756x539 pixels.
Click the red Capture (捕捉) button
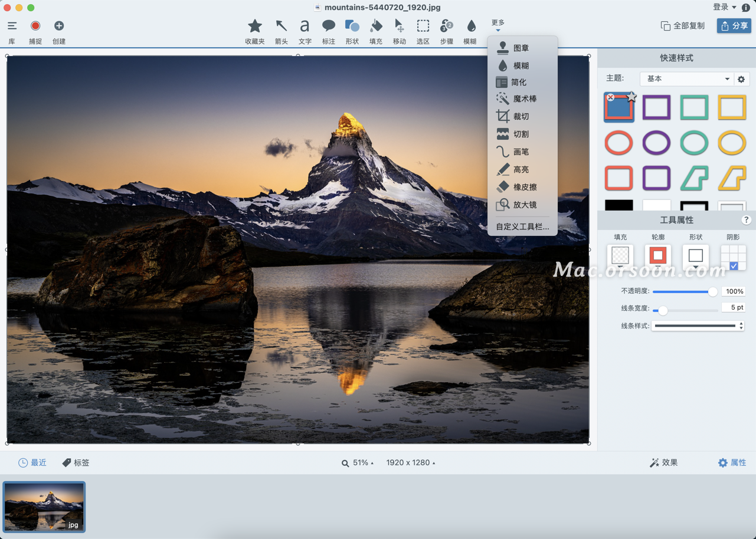click(35, 26)
